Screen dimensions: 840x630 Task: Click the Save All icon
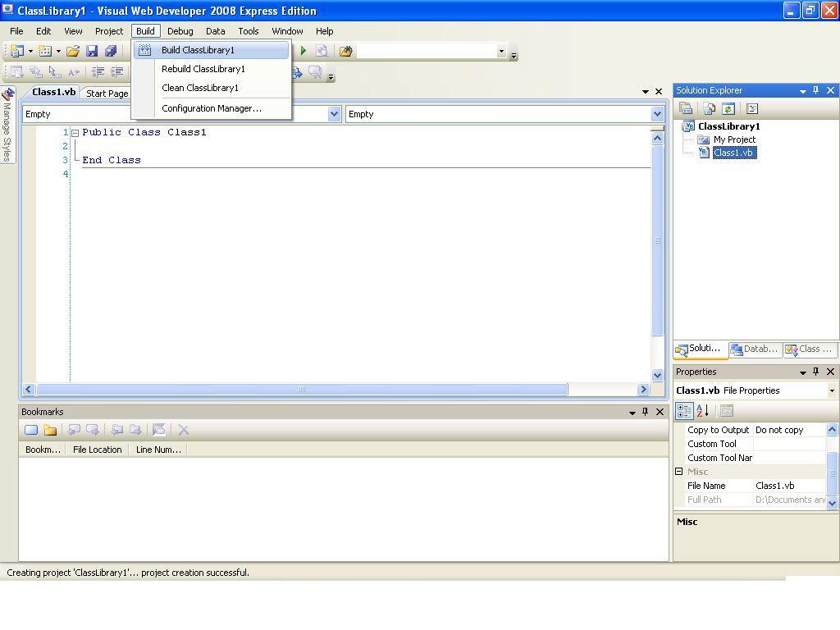[x=111, y=51]
